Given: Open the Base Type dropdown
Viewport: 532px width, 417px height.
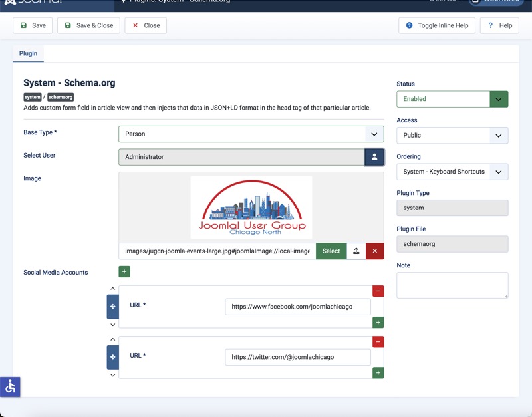Looking at the screenshot, I should [x=251, y=134].
